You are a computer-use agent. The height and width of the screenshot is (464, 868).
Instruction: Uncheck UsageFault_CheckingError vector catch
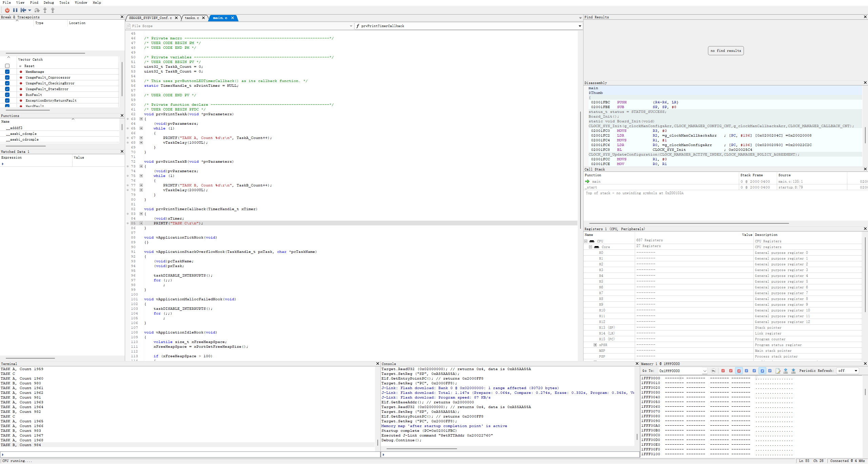pyautogui.click(x=7, y=83)
